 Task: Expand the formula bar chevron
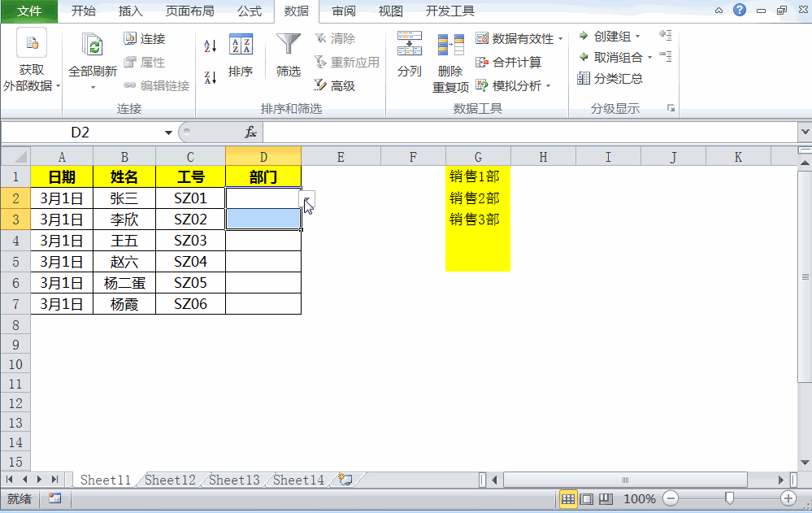pyautogui.click(x=805, y=132)
